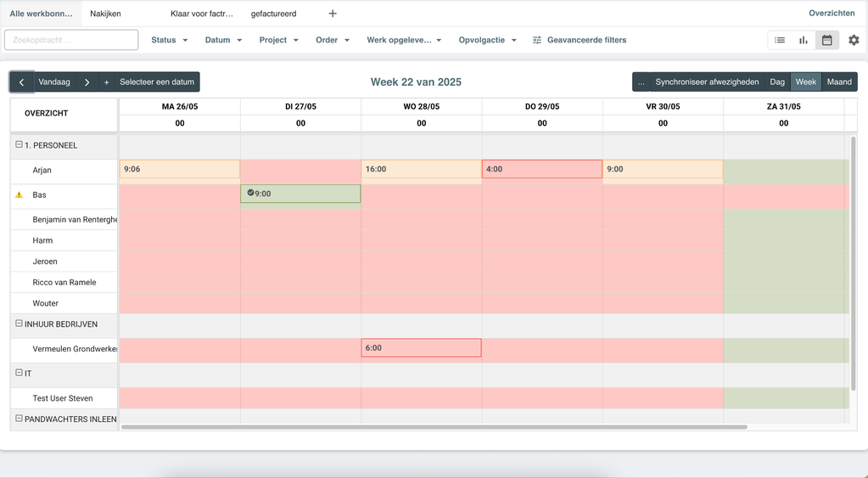The image size is (868, 478).
Task: Select the Ricco van Ramele row
Action: tap(64, 283)
